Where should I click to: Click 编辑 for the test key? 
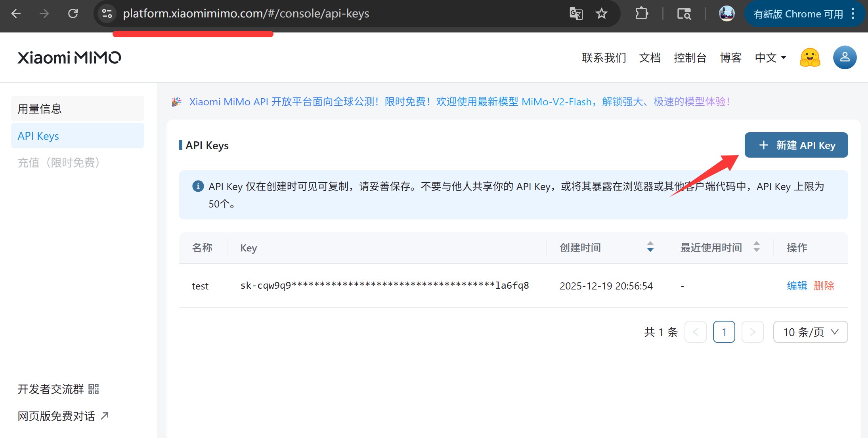click(797, 286)
